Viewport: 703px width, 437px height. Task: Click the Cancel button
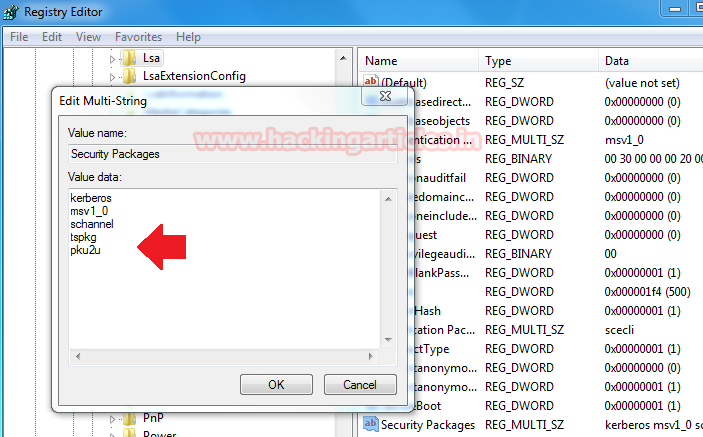pyautogui.click(x=360, y=385)
